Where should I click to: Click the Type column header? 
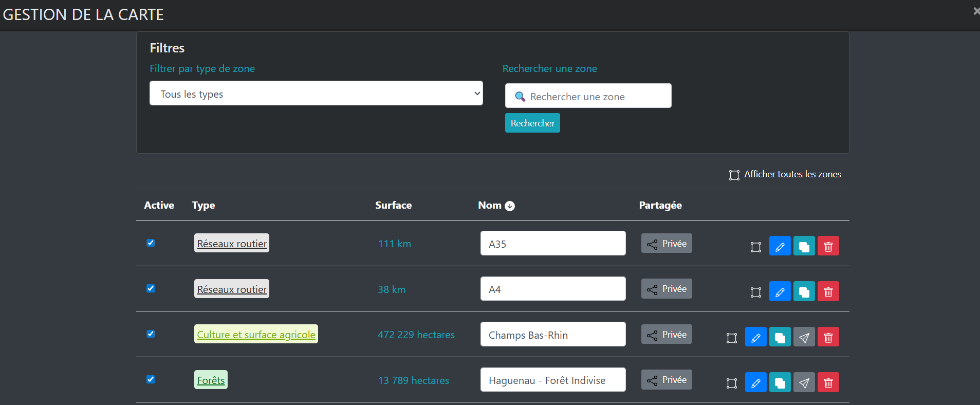[x=204, y=206]
